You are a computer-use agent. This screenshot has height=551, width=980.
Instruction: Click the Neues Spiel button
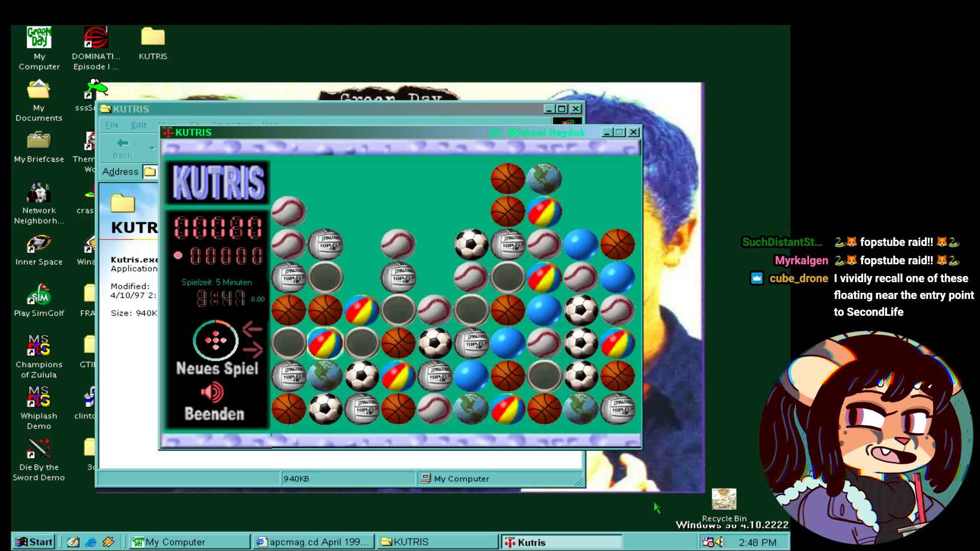tap(217, 368)
